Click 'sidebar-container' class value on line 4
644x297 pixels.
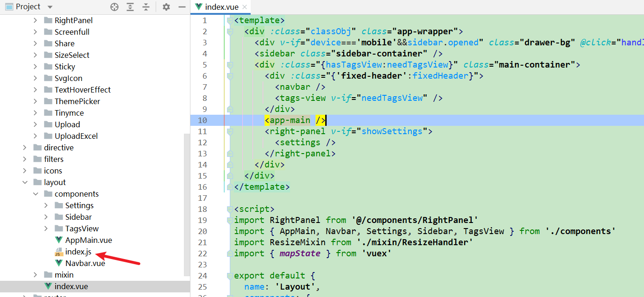coord(379,54)
